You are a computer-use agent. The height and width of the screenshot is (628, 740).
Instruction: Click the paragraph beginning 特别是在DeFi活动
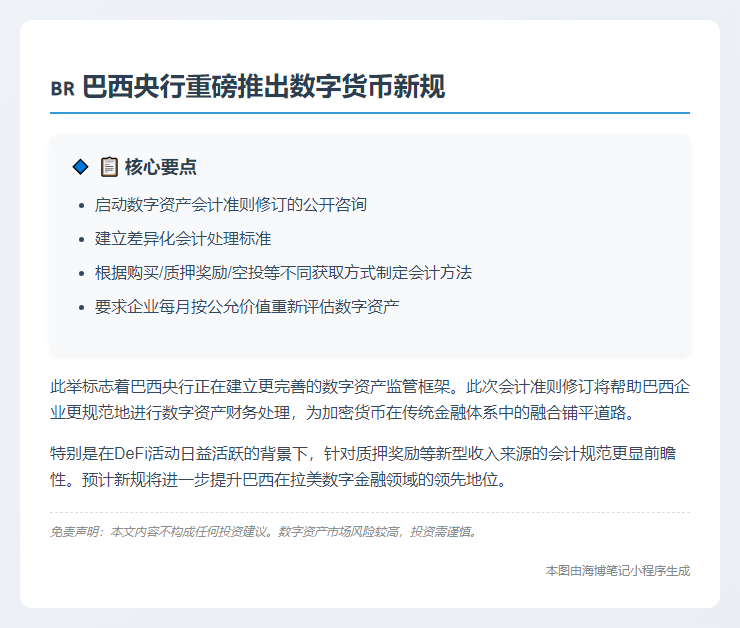363,467
